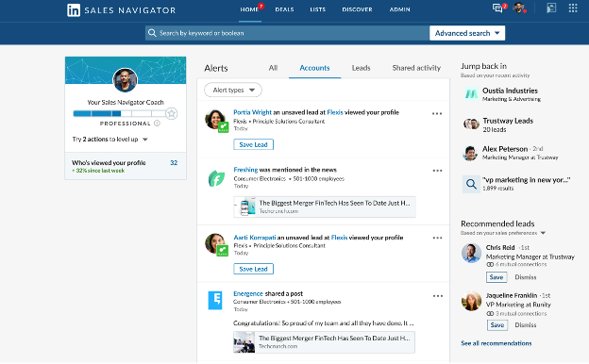Open the Advanced search dropdown

467,33
